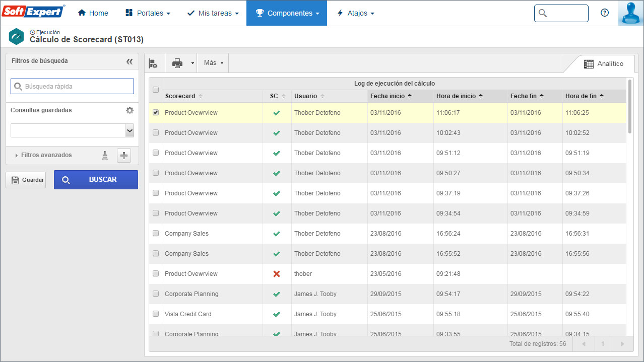The image size is (644, 362).
Task: Switch to the Analítico tab
Action: pyautogui.click(x=603, y=64)
